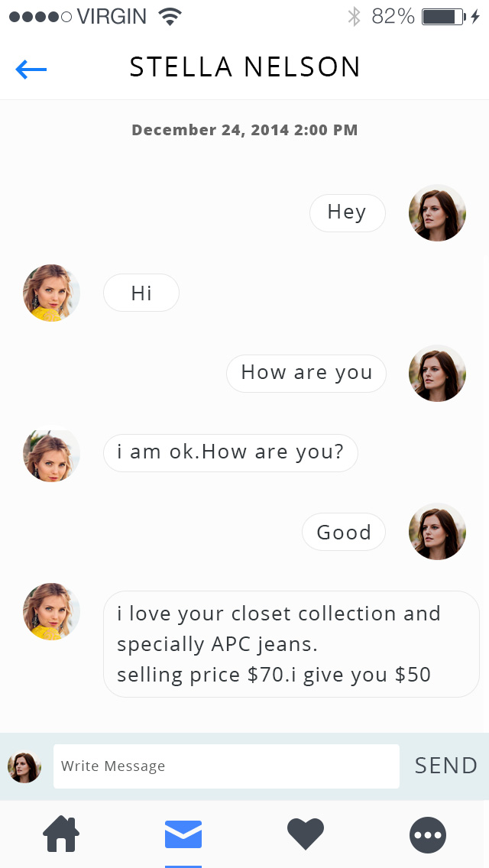Tap the Hi message bubble
The width and height of the screenshot is (489, 868).
click(x=141, y=293)
